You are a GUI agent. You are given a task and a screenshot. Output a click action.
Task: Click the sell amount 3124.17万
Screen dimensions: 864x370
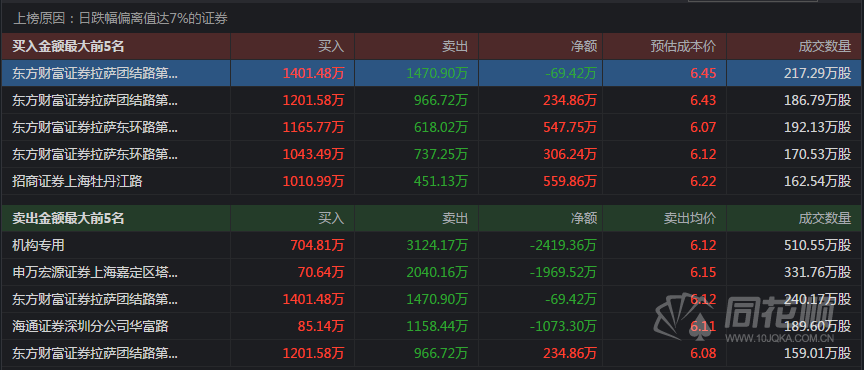(x=438, y=245)
